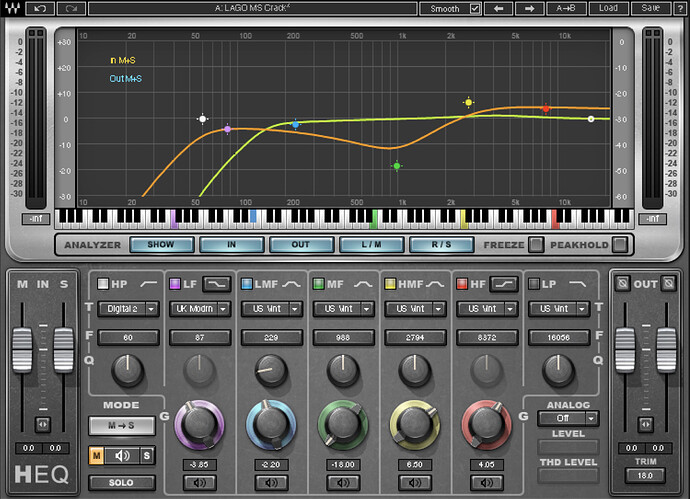690x499 pixels.
Task: Open help with the question mark
Action: click(x=680, y=8)
